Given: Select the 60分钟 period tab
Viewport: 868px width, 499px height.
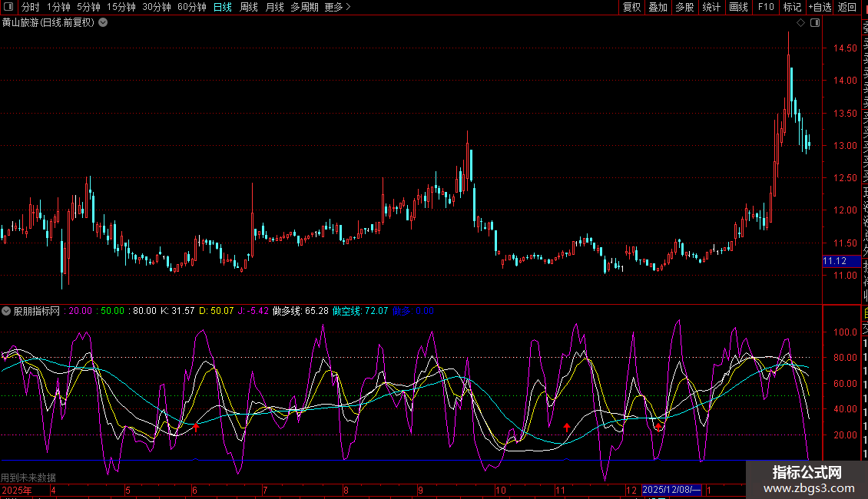Looking at the screenshot, I should 191,7.
